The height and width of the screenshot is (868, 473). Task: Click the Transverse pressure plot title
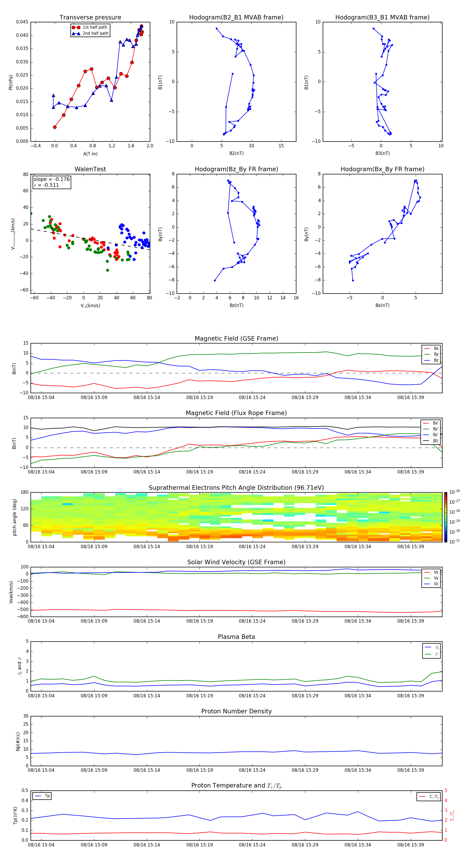90,18
